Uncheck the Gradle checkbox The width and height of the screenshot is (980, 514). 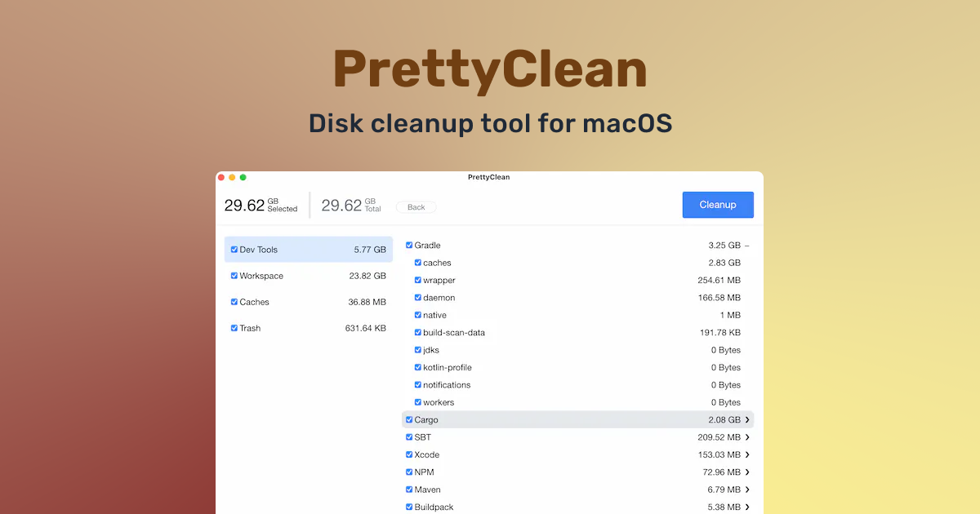pos(409,245)
